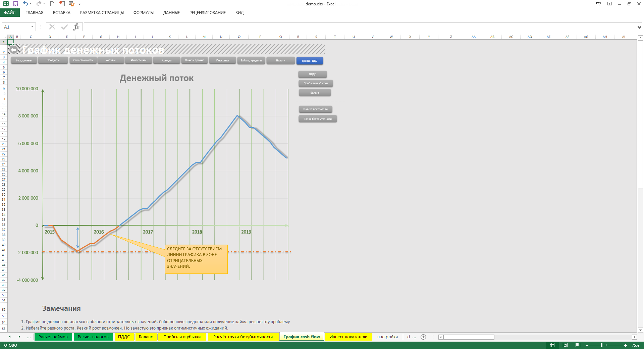Viewport: 644px width, 349px height.
Task: Click the Save icon in quick access toolbar
Action: [15, 4]
